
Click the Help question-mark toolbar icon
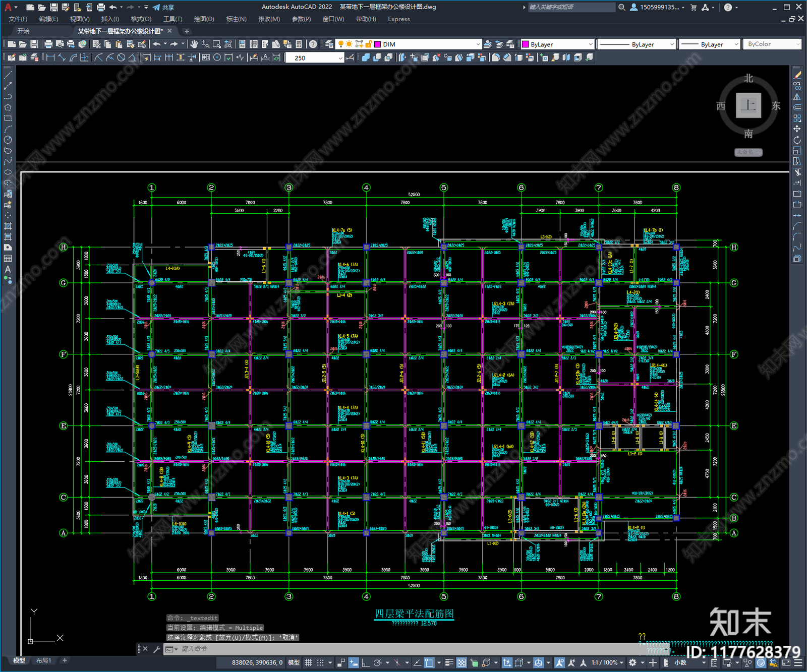pyautogui.click(x=313, y=44)
